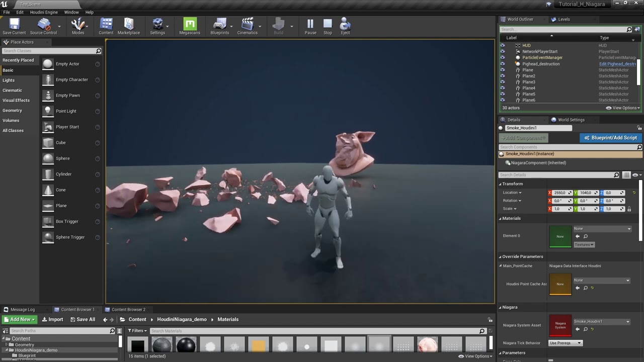The width and height of the screenshot is (644, 362).
Task: Click Add New in content browser
Action: pos(20,319)
